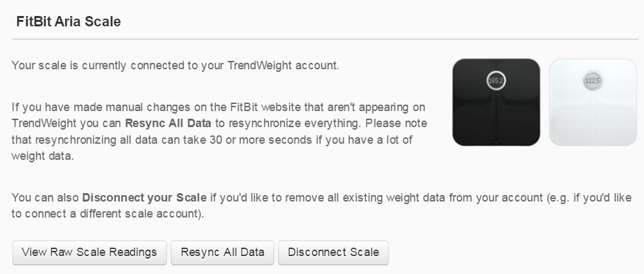Click bold Disconnect your Scale text
644x274 pixels.
coord(145,196)
